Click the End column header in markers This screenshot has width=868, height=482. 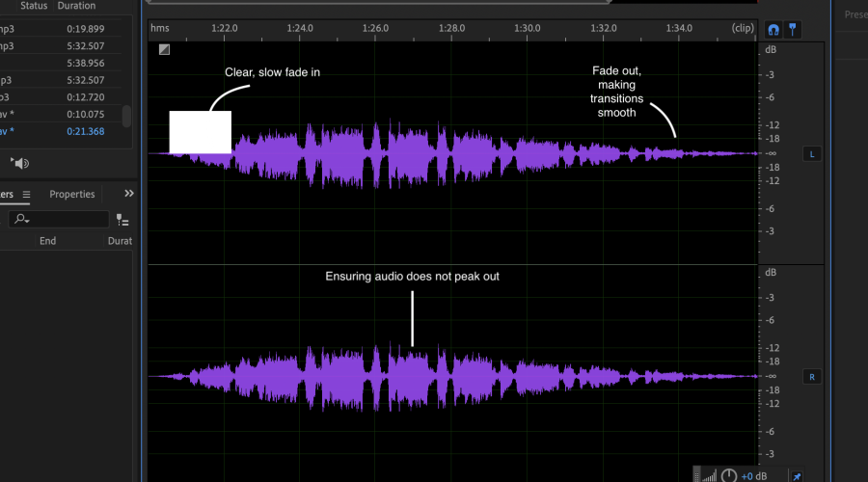pos(47,241)
